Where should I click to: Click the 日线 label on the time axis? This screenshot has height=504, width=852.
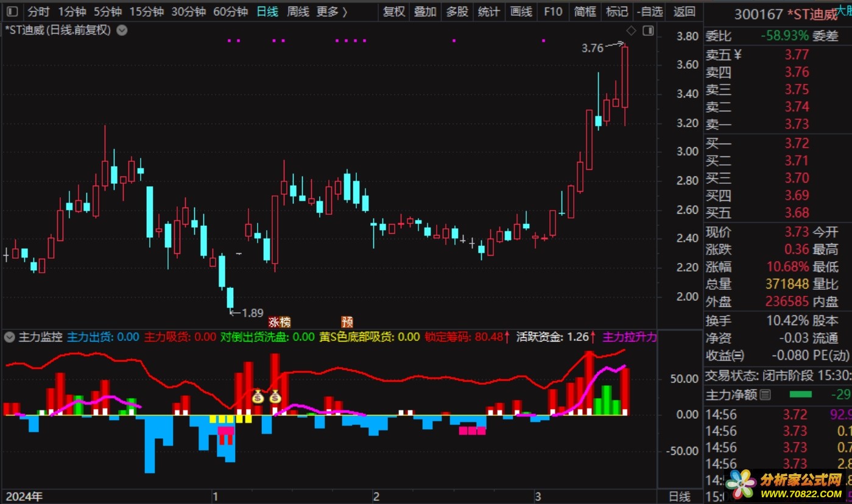(680, 497)
